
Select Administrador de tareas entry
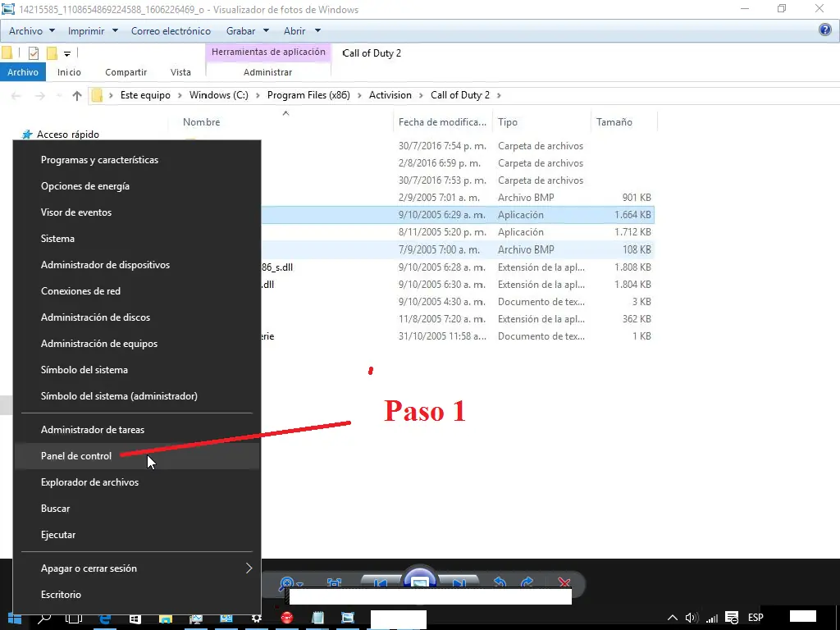point(137,430)
